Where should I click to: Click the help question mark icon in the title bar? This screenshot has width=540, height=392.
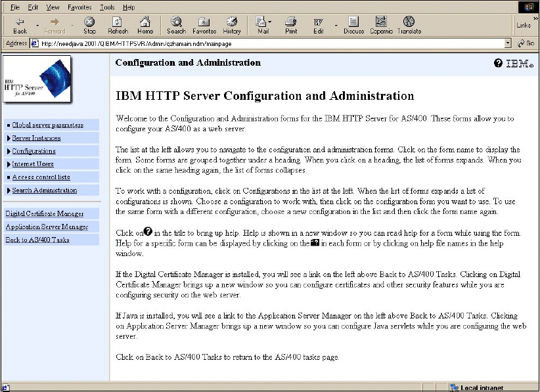(x=498, y=63)
